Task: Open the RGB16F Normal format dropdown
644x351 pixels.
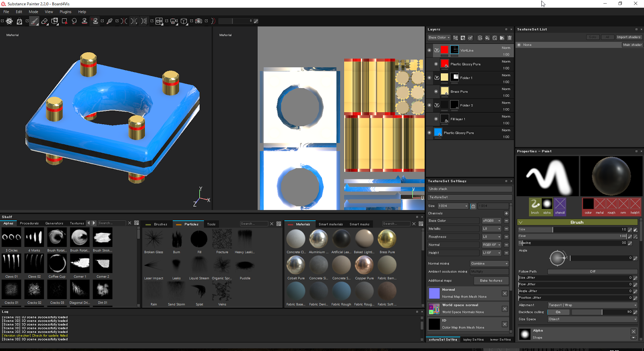Action: tap(491, 245)
